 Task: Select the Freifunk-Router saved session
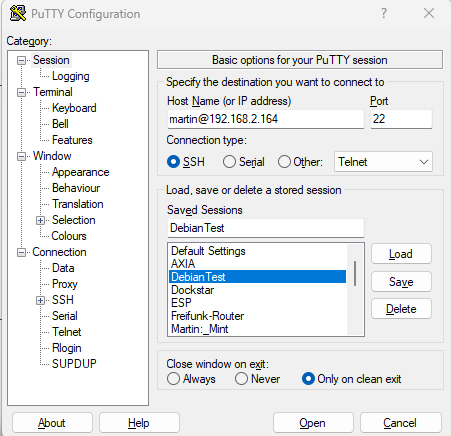[257, 316]
